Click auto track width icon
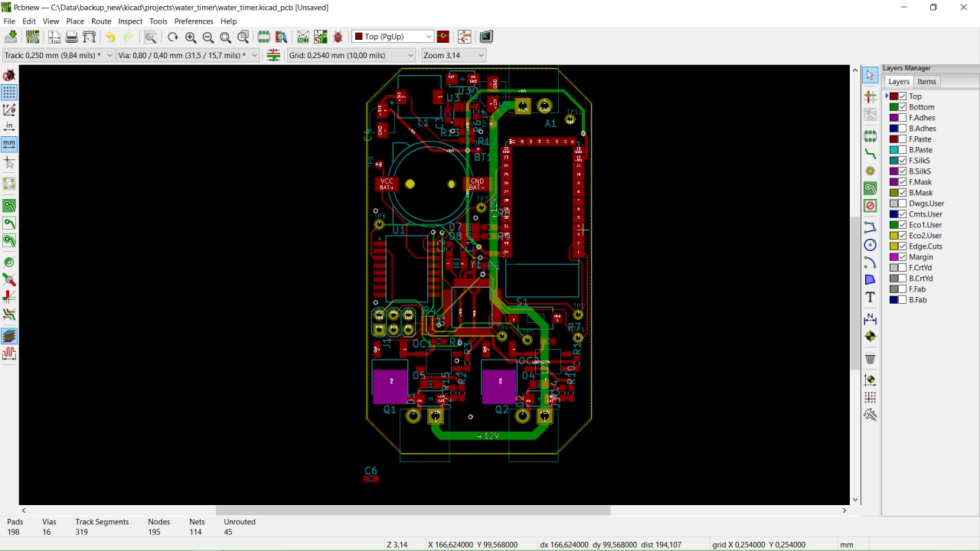 coord(273,55)
